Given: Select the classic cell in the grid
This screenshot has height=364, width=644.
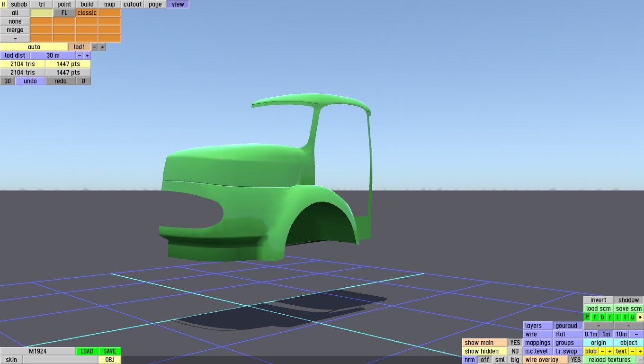Looking at the screenshot, I should click(87, 13).
